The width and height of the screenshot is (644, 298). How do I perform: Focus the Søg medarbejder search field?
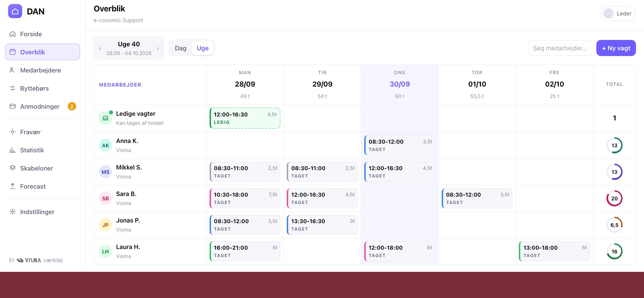(560, 48)
